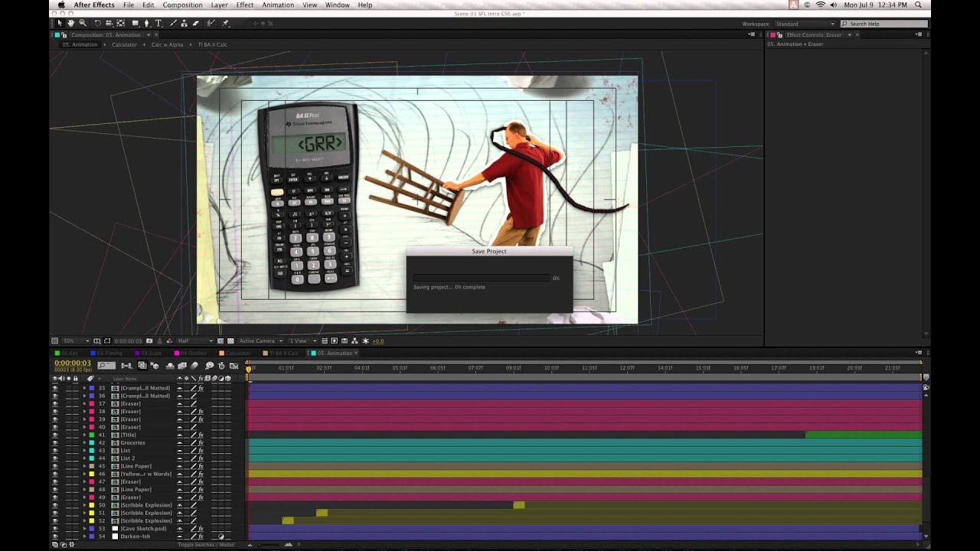Click yellow label swatch on layer 51
The width and height of the screenshot is (980, 551).
click(x=92, y=513)
